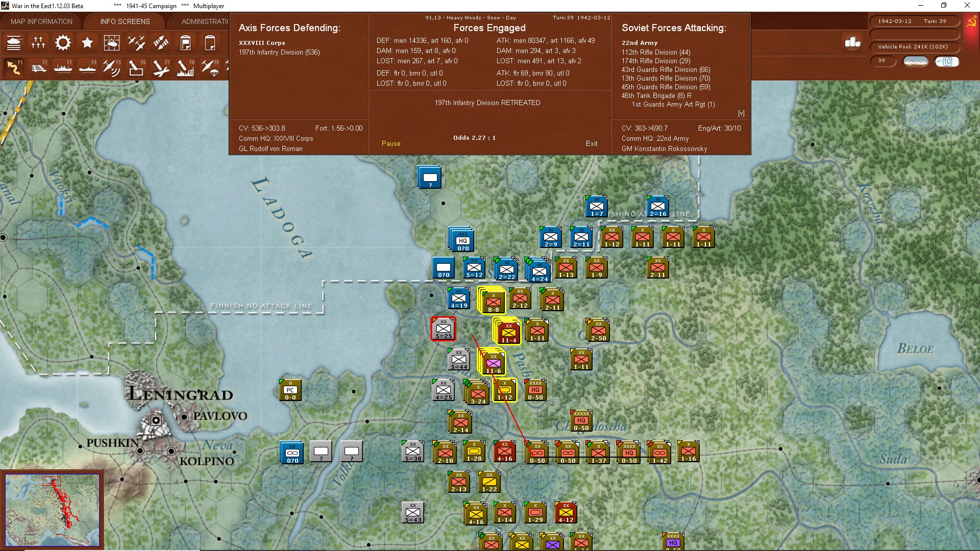Image resolution: width=980 pixels, height=551 pixels.
Task: Open the ADMINISTRATION tab
Action: [x=205, y=21]
